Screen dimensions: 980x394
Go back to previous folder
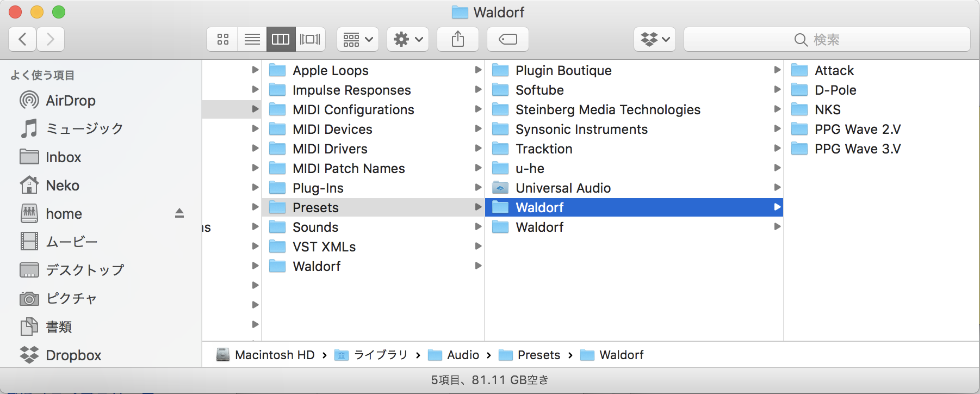(x=22, y=39)
